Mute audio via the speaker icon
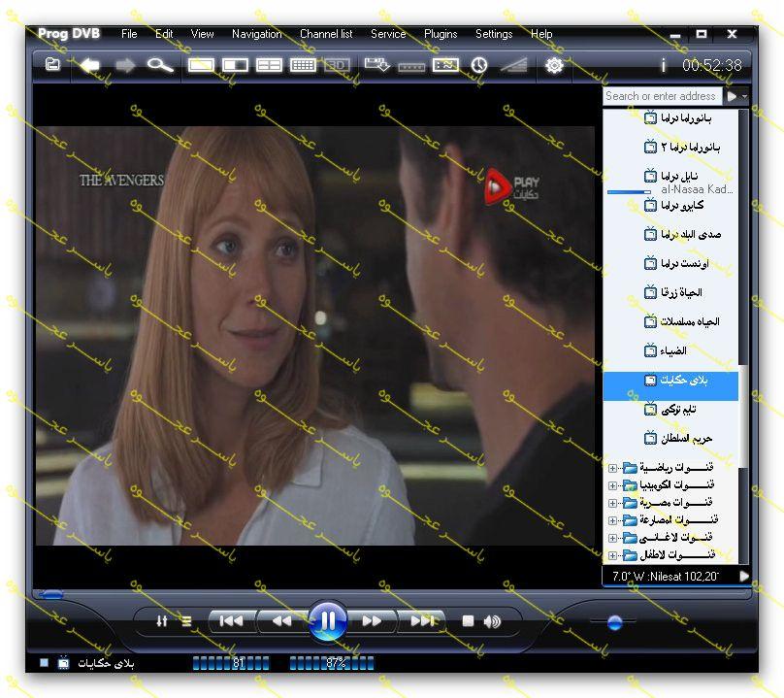 [x=492, y=621]
